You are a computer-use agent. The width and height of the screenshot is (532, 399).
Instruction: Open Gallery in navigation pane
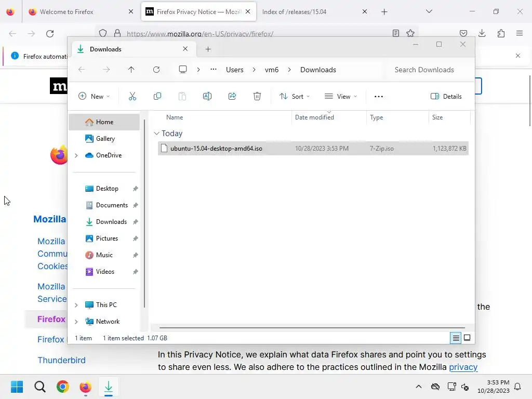coord(104,138)
